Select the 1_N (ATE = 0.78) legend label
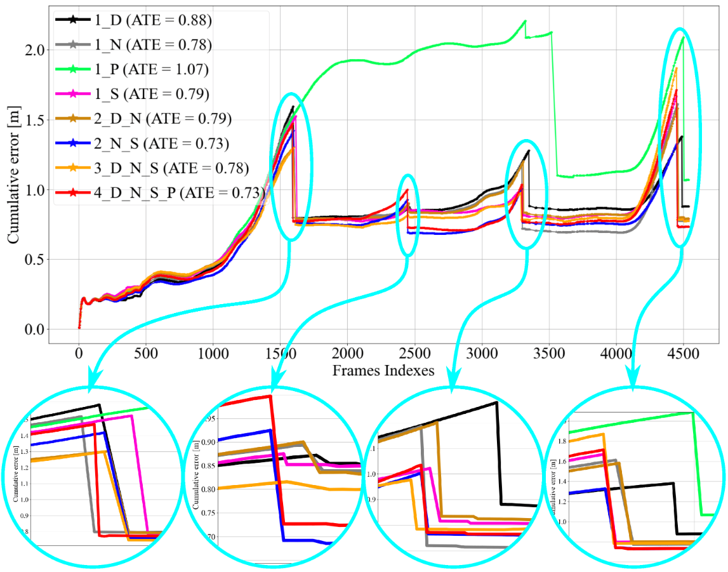This screenshot has height=572, width=728. click(150, 45)
